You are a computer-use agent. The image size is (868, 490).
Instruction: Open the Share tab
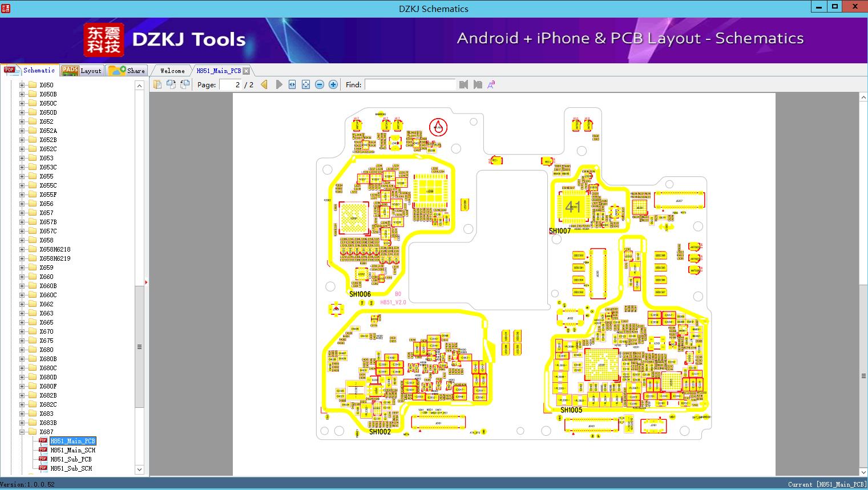tap(127, 71)
